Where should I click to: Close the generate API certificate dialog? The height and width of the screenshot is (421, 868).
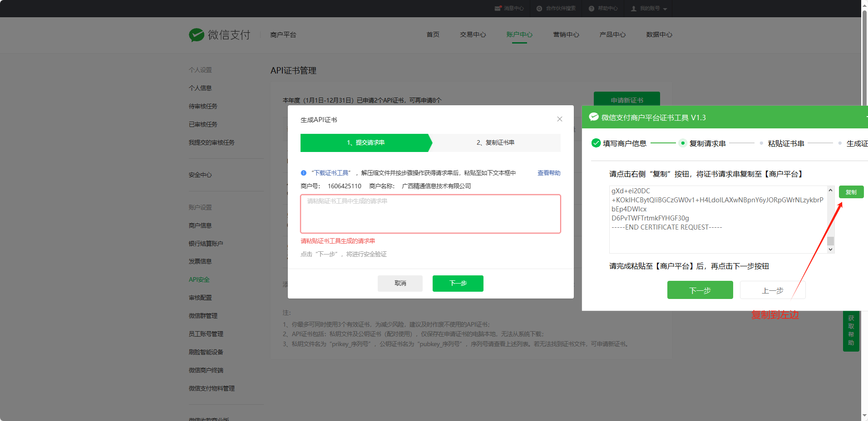coord(560,119)
